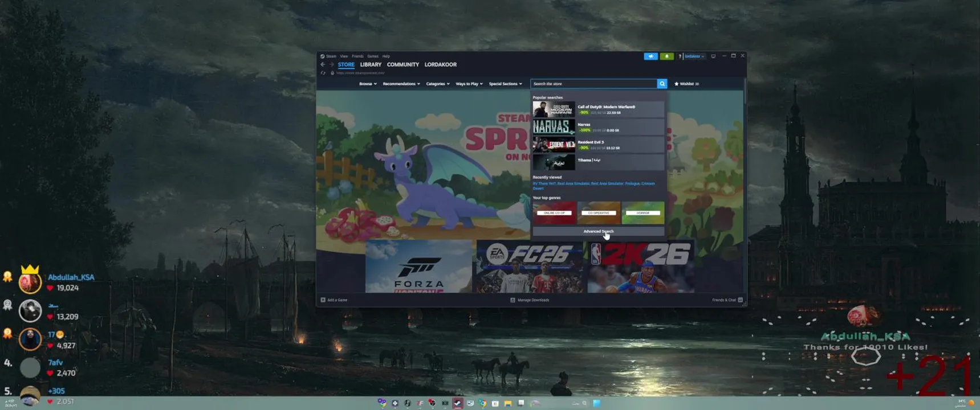The width and height of the screenshot is (980, 410).
Task: Click Abdullah_KSA name in stream leaderboard
Action: pyautogui.click(x=71, y=277)
